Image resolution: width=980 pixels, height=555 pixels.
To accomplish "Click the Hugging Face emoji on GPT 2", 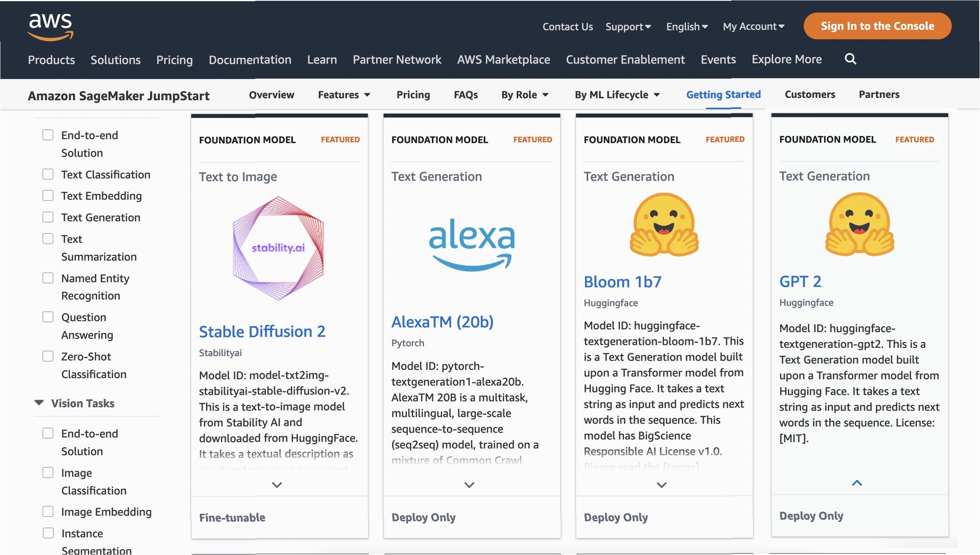I will [859, 225].
